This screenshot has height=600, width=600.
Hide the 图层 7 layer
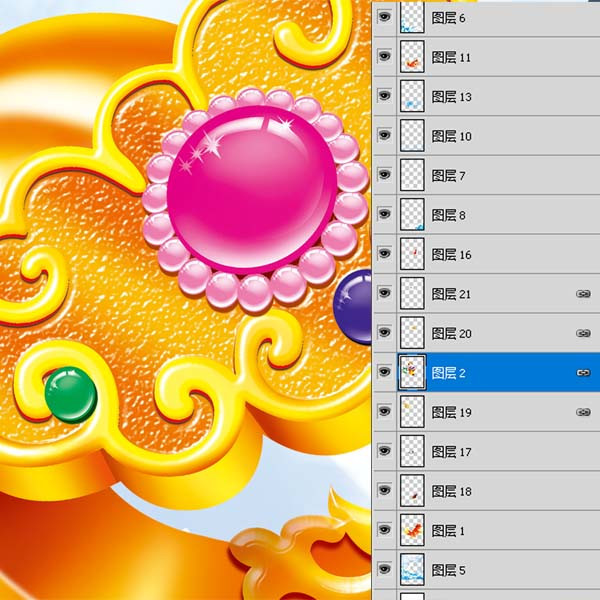click(384, 174)
